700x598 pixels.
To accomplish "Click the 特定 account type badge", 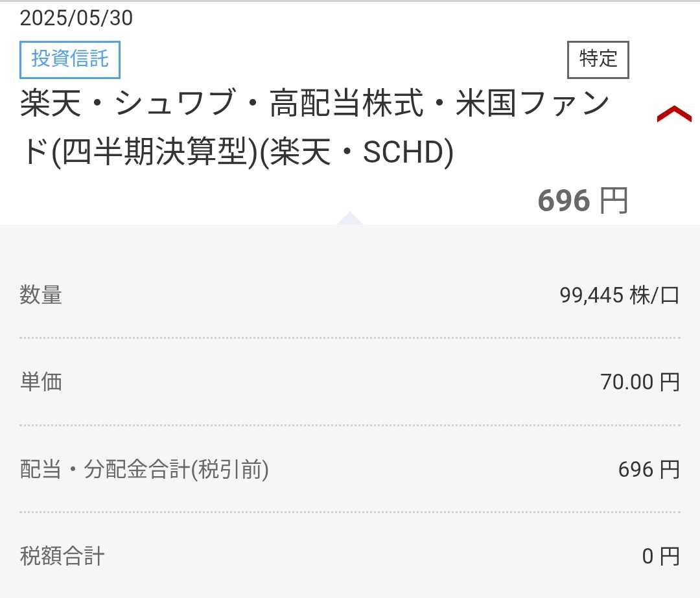I will (598, 60).
